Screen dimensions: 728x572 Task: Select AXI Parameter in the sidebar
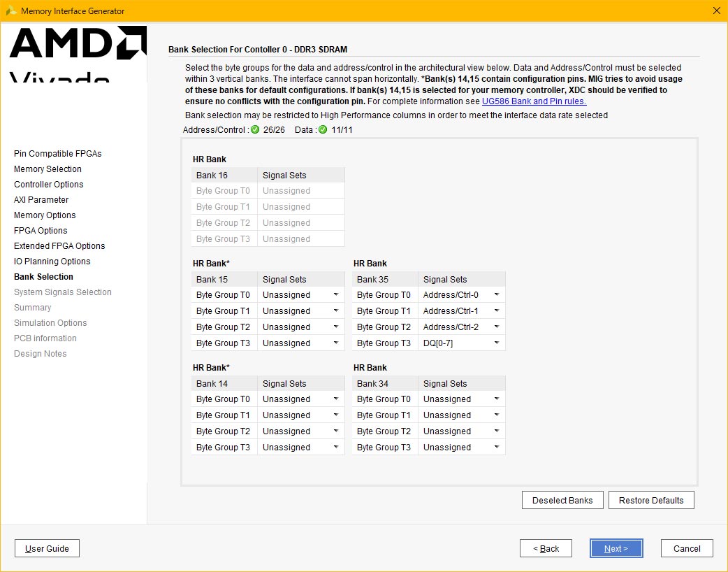point(41,200)
